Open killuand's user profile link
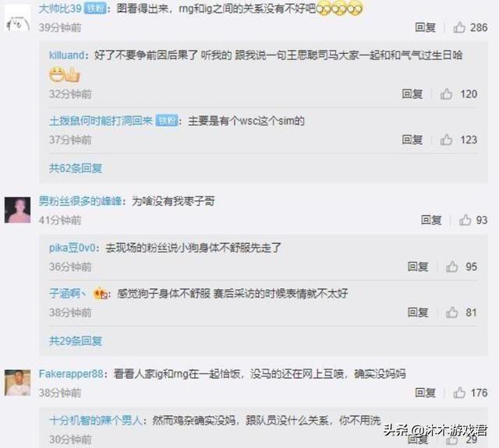Screen dimensions: 499x448 coord(67,55)
